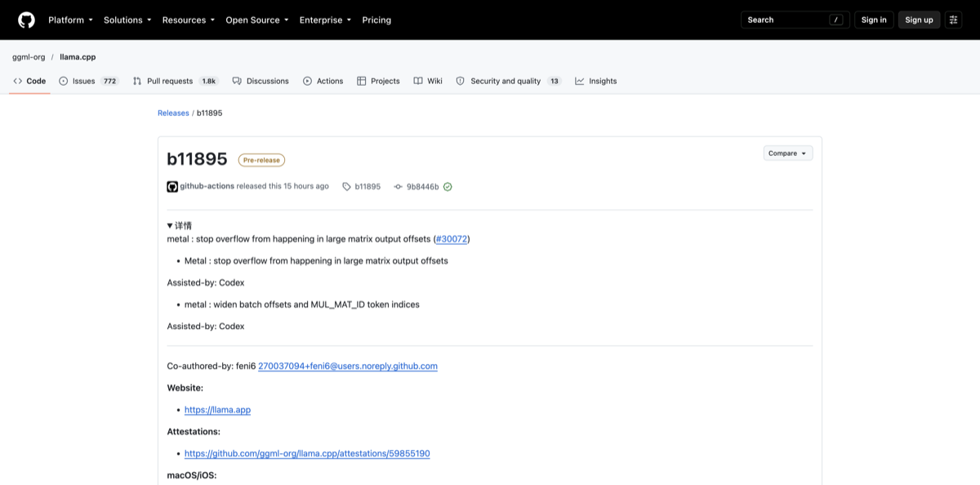Open the command palette icon button
This screenshot has width=980, height=485.
click(x=953, y=20)
